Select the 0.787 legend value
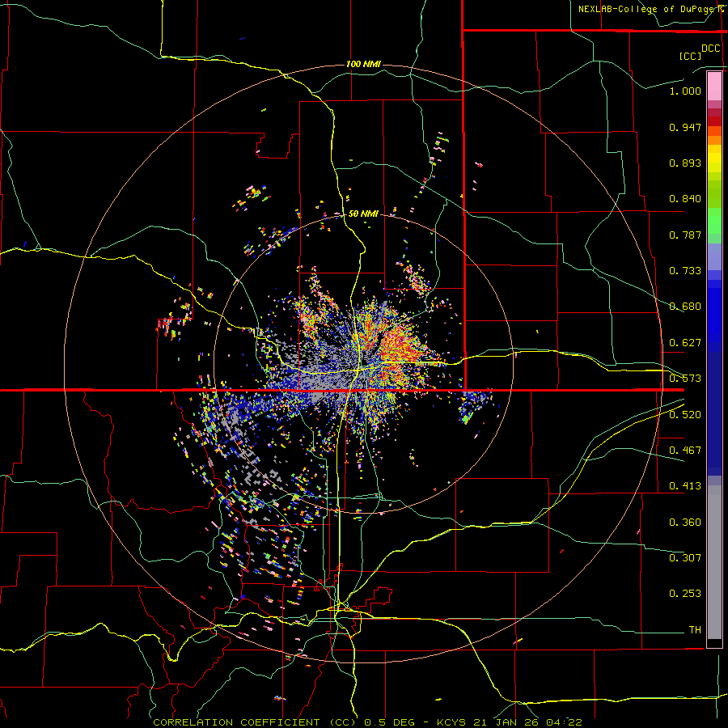728x728 pixels. [x=685, y=235]
